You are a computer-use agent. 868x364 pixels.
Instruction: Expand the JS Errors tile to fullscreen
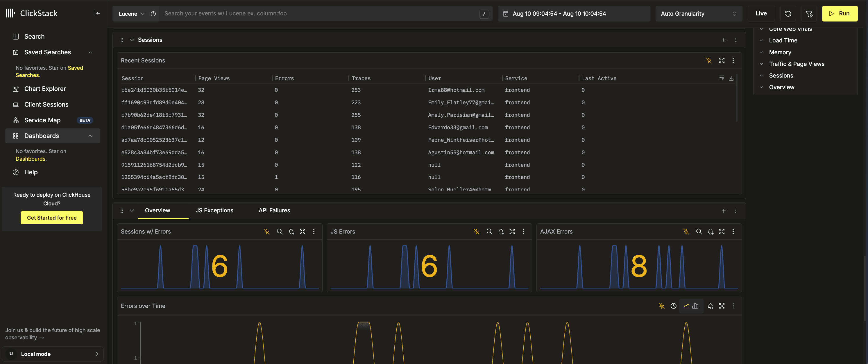pos(512,232)
